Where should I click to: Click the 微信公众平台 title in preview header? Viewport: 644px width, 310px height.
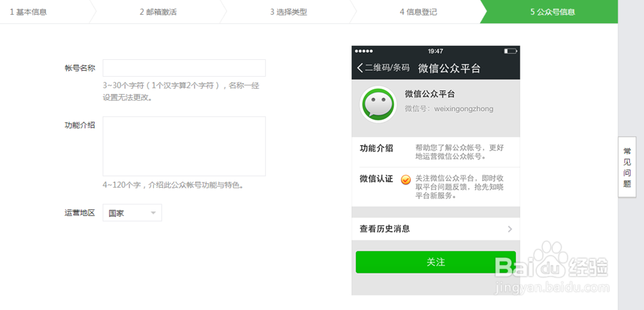click(450, 68)
